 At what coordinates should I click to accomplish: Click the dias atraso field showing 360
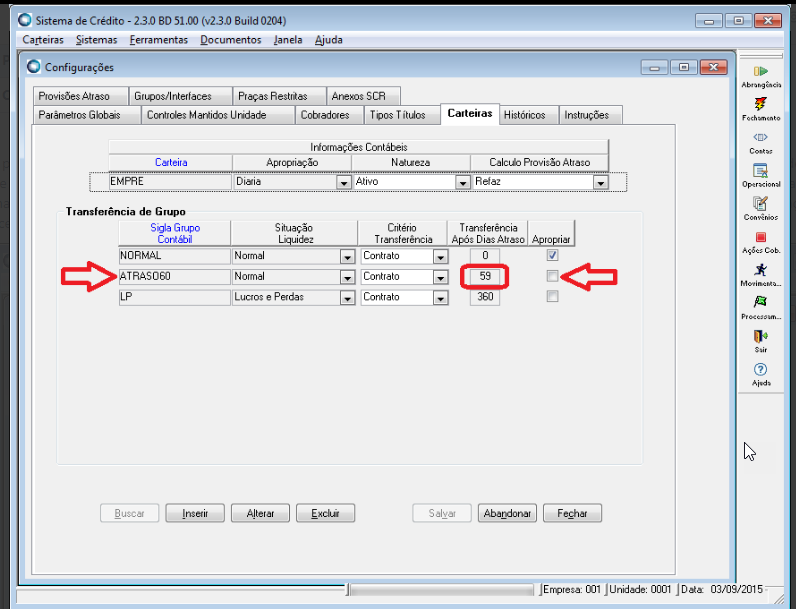485,297
